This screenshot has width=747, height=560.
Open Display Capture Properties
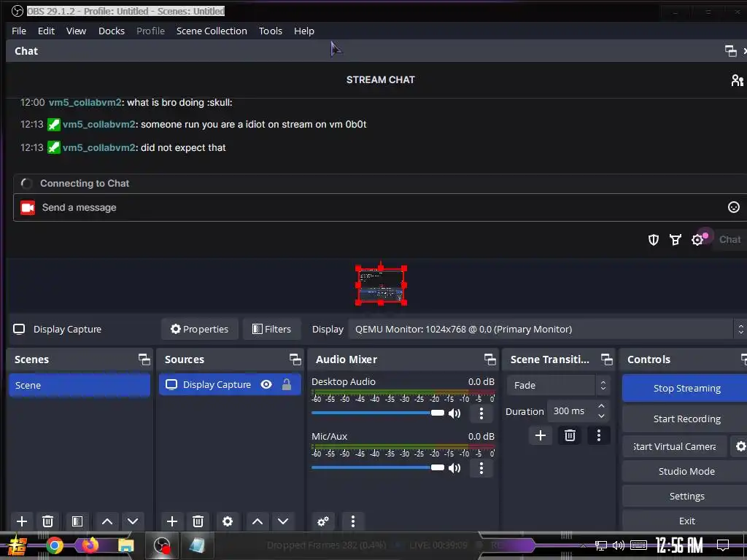[200, 329]
